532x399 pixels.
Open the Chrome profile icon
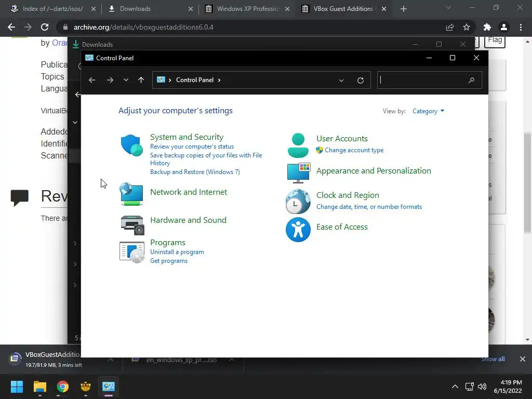[504, 27]
